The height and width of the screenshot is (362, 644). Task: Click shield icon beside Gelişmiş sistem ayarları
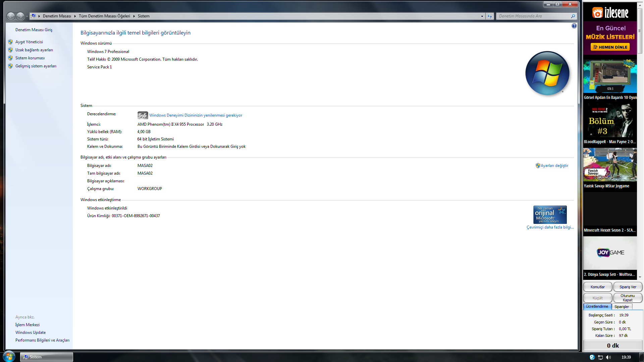pos(10,66)
